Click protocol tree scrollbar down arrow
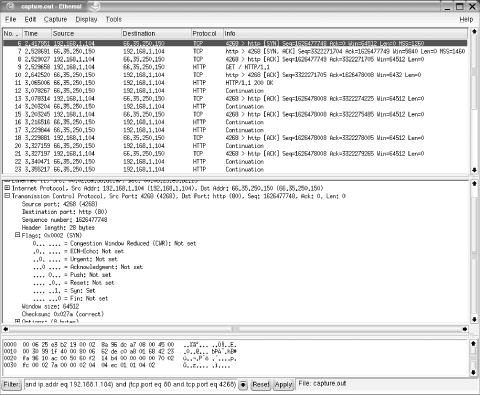481x395 pixels. (474, 319)
